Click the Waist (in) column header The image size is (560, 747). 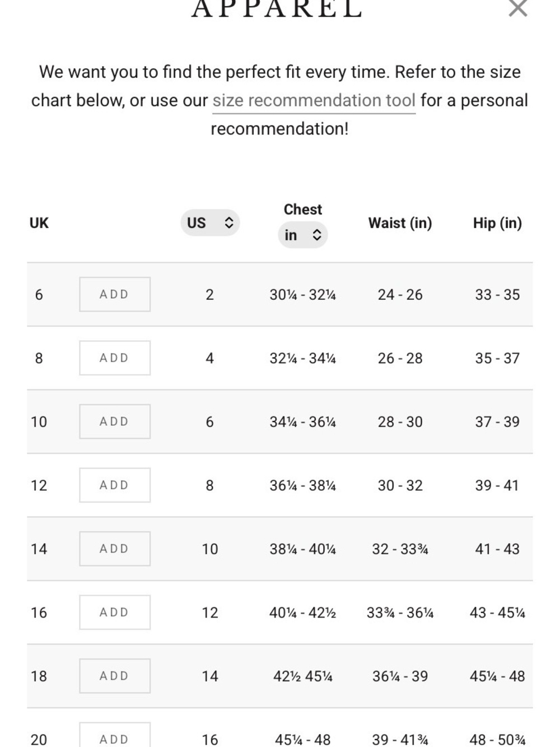click(400, 223)
